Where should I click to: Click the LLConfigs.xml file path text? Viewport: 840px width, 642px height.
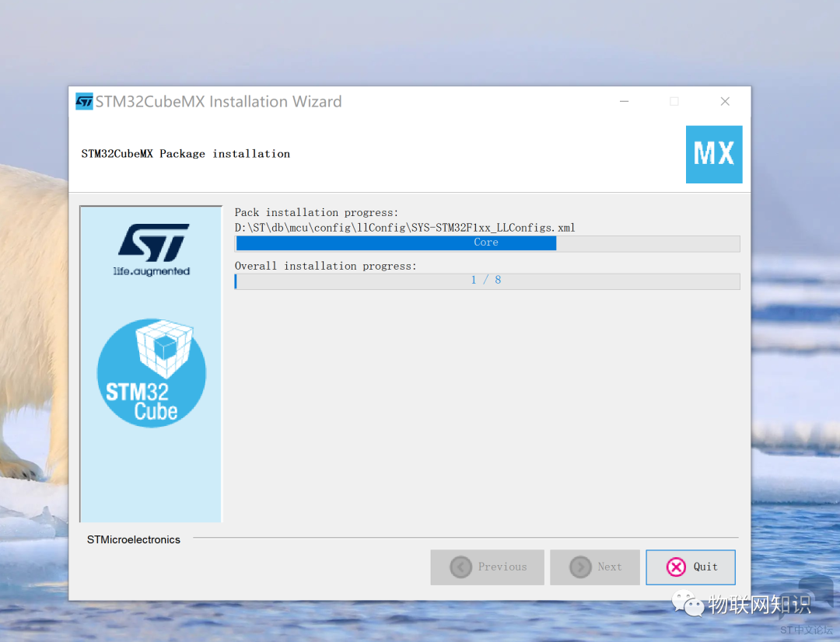pyautogui.click(x=404, y=228)
